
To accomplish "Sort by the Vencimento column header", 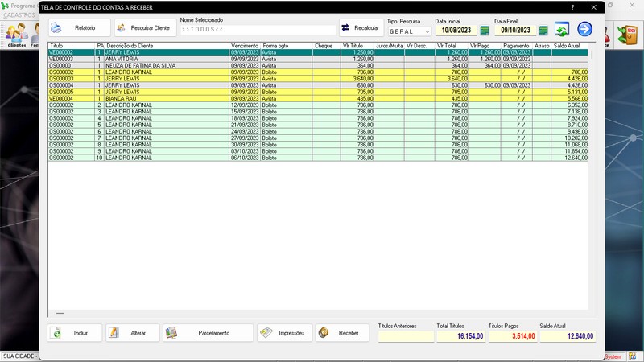I will pos(245,46).
